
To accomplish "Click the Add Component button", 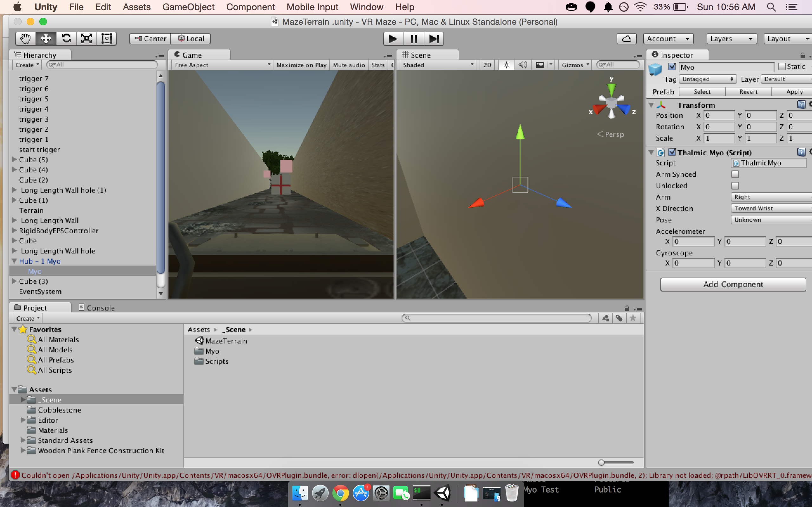I will pos(733,284).
